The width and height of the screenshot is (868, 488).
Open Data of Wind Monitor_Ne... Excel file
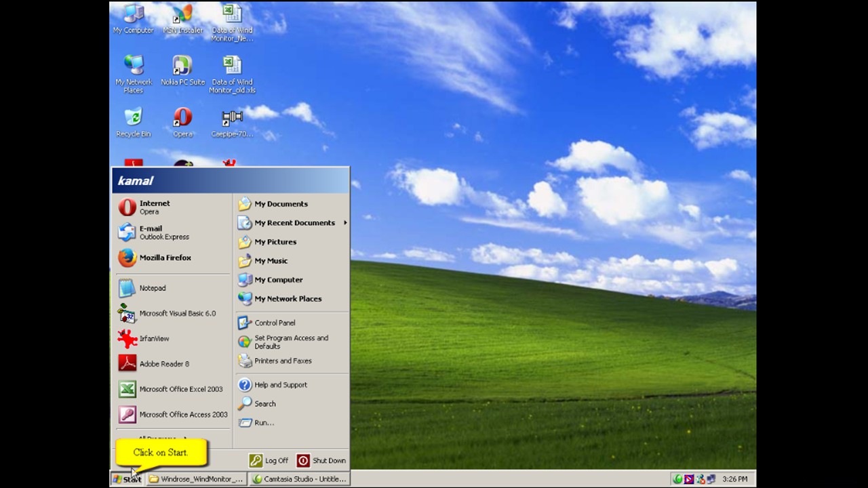pyautogui.click(x=232, y=23)
